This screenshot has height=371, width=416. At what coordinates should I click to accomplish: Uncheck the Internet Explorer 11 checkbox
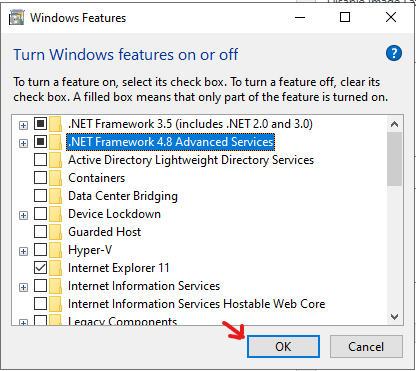tap(40, 268)
